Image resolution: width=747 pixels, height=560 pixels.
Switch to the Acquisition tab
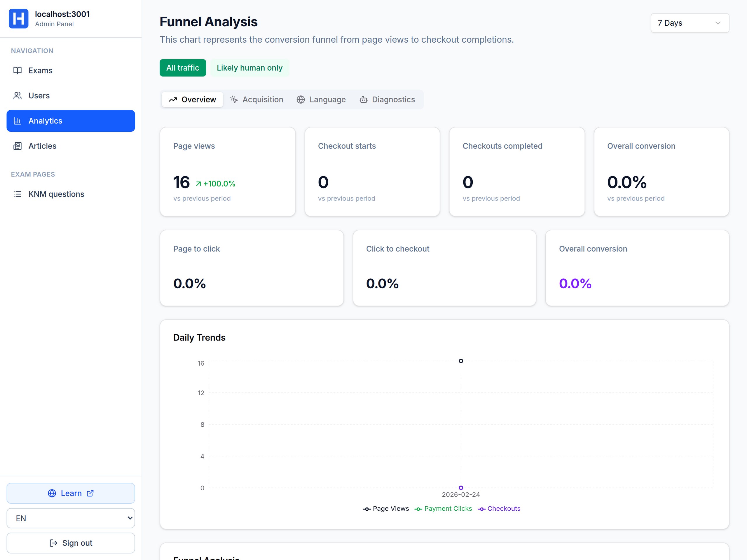coord(257,100)
